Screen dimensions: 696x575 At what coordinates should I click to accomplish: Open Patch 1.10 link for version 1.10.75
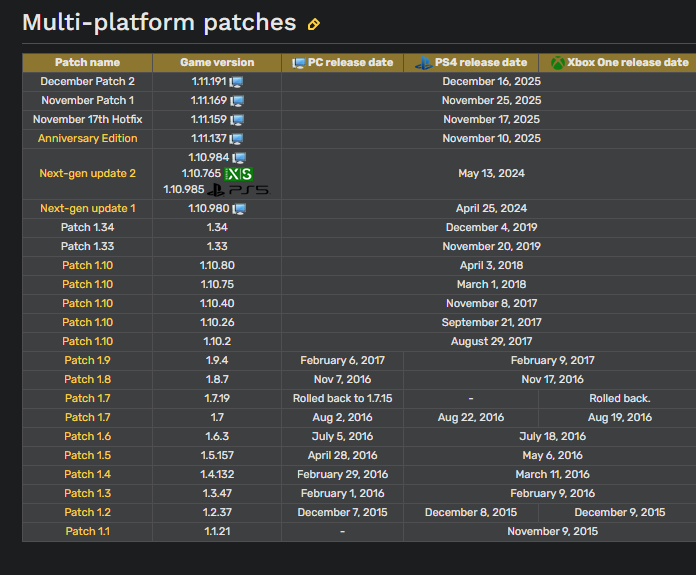coord(87,285)
